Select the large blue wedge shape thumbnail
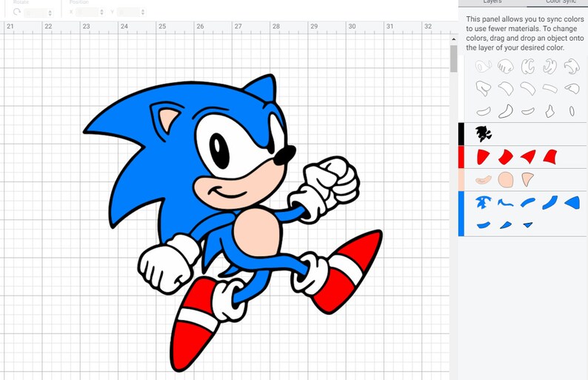 [x=572, y=202]
